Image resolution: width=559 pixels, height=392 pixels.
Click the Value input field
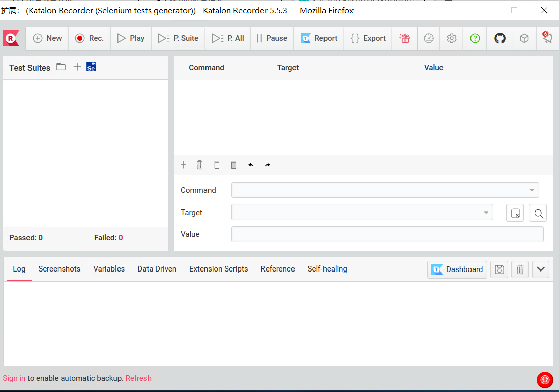388,234
